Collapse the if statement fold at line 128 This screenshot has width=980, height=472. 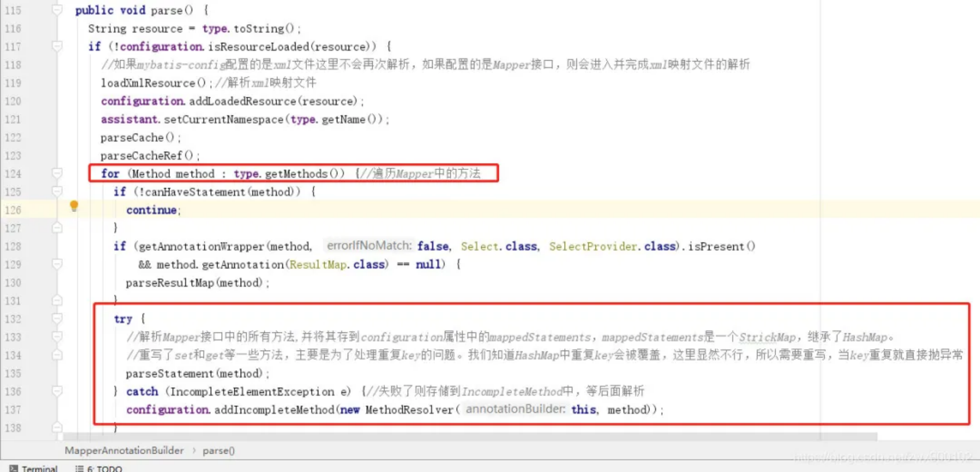(57, 264)
